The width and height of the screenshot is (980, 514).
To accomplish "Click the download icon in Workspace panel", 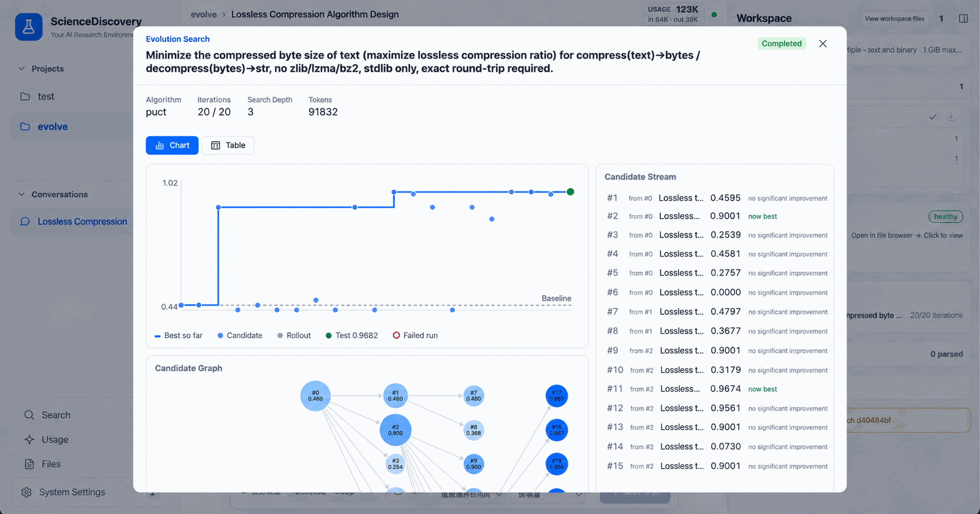I will click(x=951, y=117).
